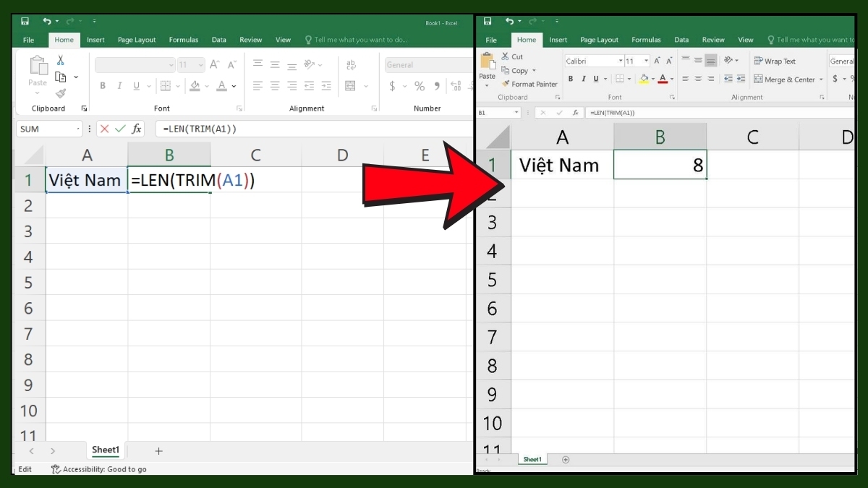Click the Increase Font Size icon
Viewport: 868px width, 488px height.
click(656, 60)
